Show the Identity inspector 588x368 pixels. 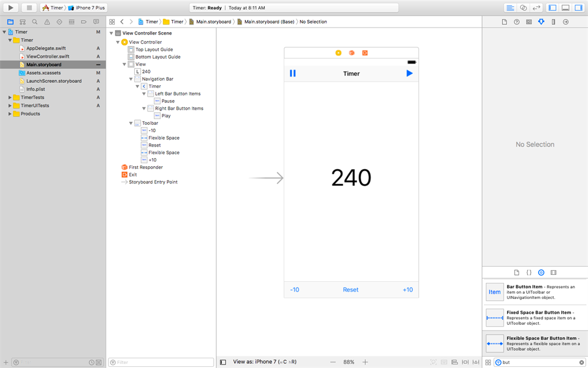tap(529, 22)
